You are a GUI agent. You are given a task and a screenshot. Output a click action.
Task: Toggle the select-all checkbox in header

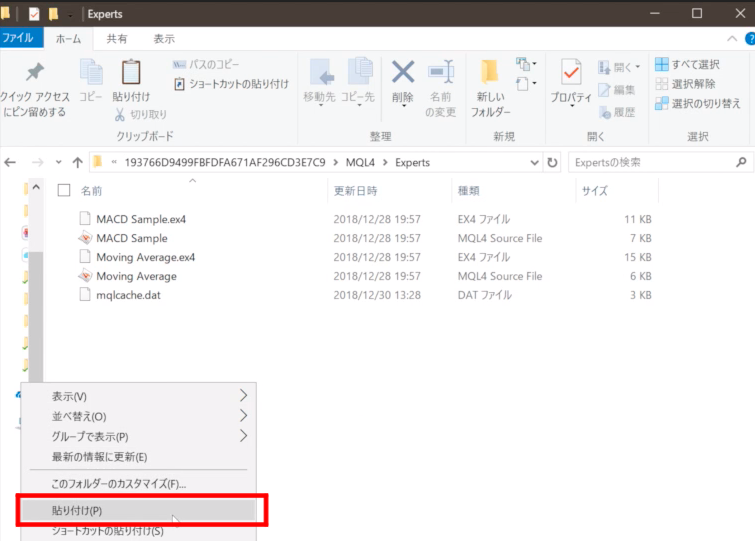tap(64, 190)
